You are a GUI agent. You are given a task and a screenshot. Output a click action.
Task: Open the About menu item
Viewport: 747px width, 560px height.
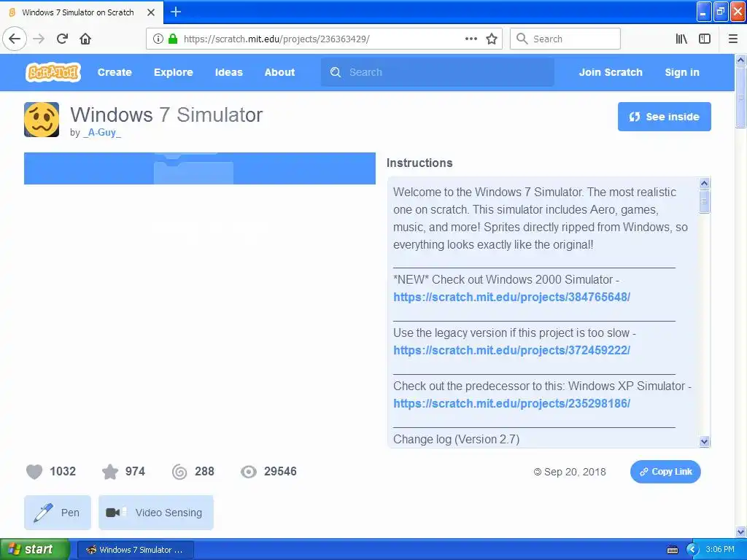coord(279,72)
